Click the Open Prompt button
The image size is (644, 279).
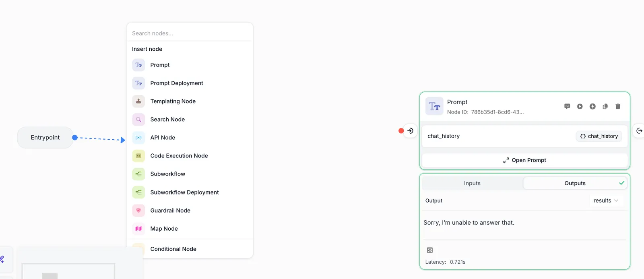[x=524, y=160]
